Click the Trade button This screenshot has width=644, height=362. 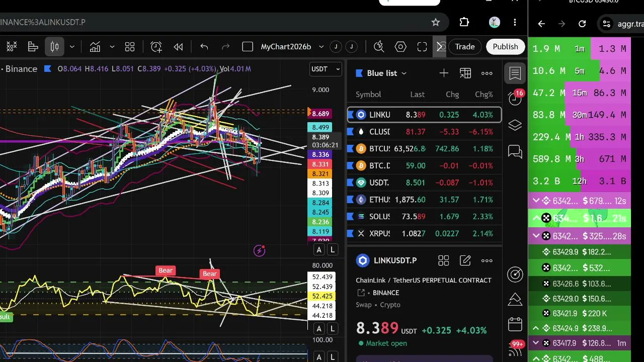(x=465, y=47)
